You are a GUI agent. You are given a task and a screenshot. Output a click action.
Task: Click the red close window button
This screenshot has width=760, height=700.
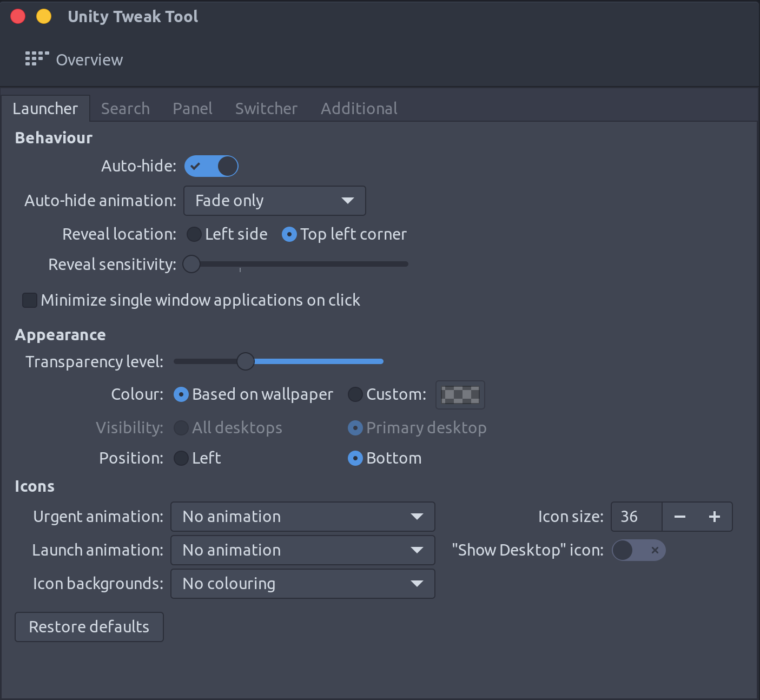tap(18, 16)
